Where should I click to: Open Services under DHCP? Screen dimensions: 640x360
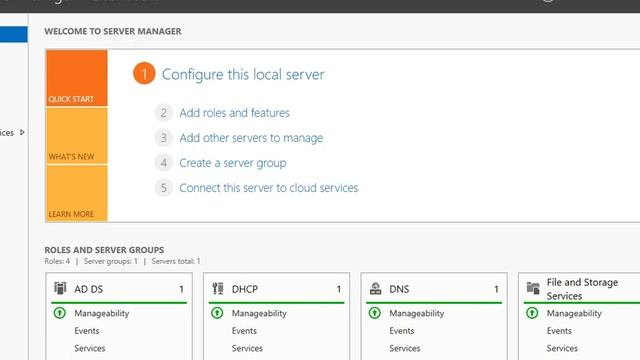[247, 348]
